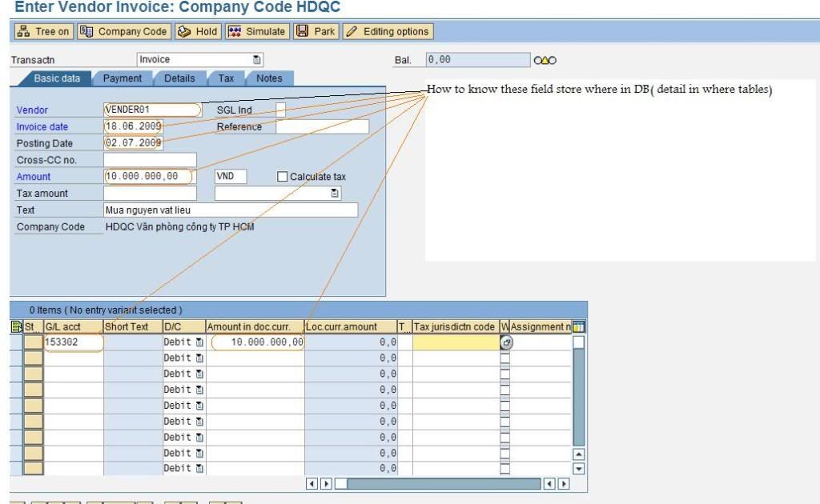Screen dimensions: 820x504
Task: Click the Park document disk icon
Action: coord(302,32)
